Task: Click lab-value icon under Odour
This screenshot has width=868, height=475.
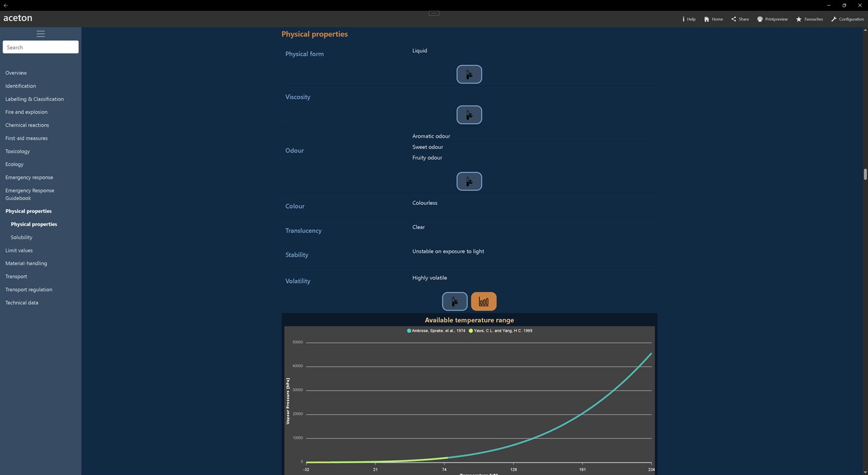Action: click(x=469, y=181)
